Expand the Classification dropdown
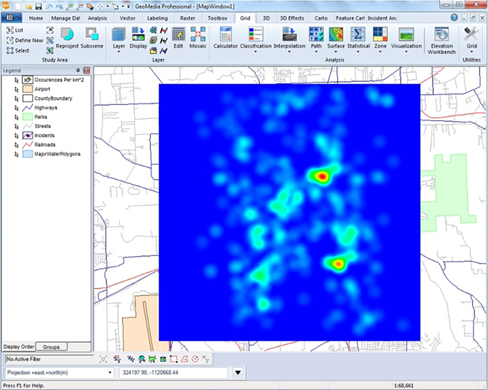488x390 pixels. coord(255,52)
